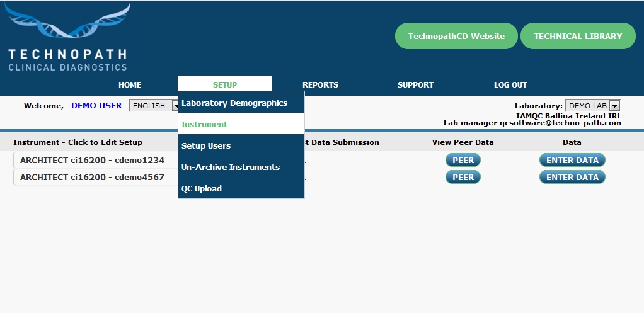Click the Instrument - Click to Edit Setup header
644x313 pixels.
(78, 142)
